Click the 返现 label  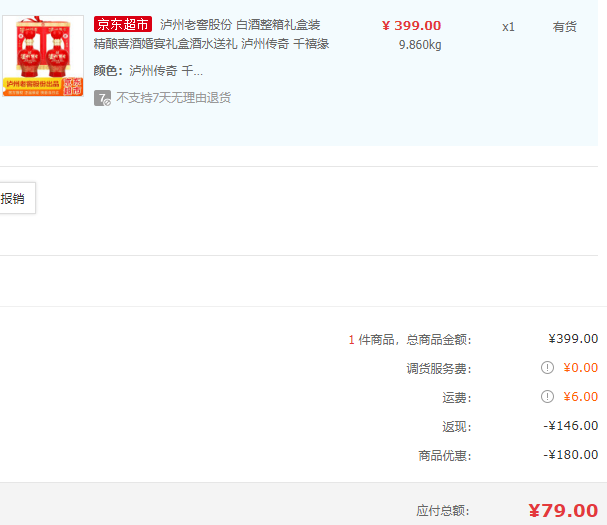point(457,427)
